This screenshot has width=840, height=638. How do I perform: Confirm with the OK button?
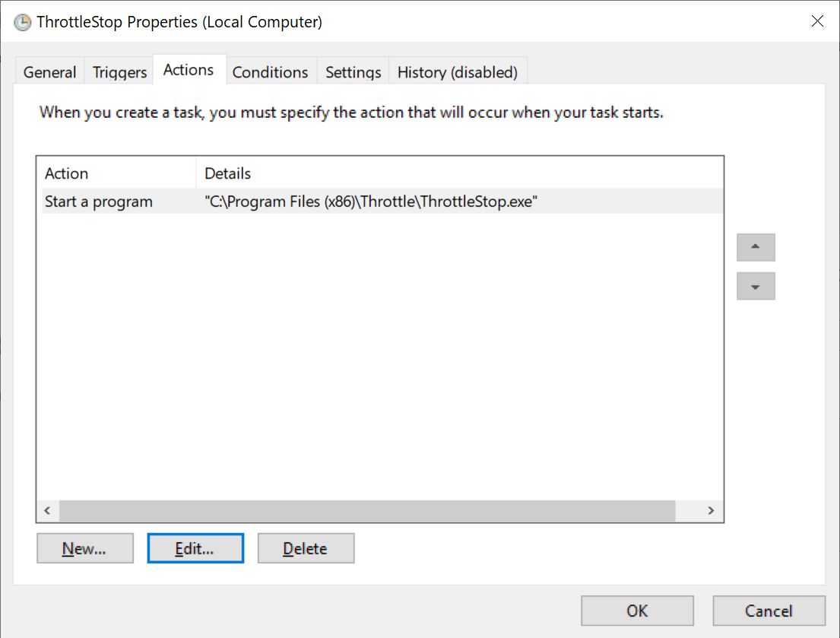click(637, 611)
